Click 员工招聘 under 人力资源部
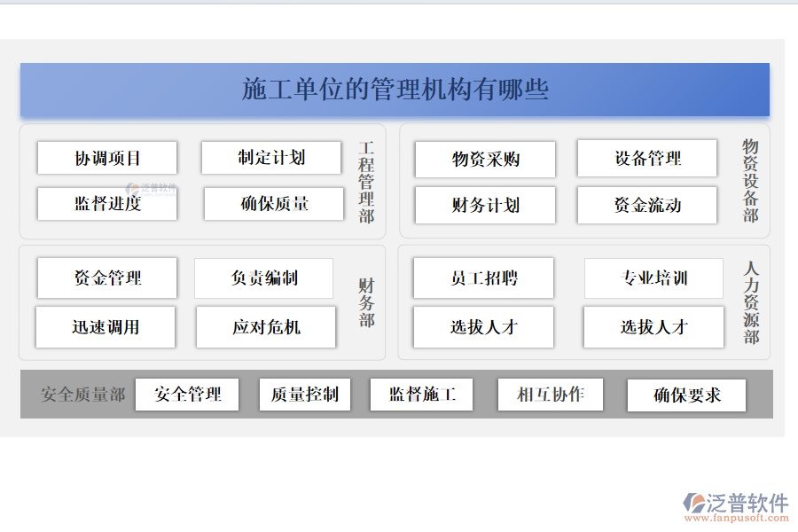 (483, 278)
